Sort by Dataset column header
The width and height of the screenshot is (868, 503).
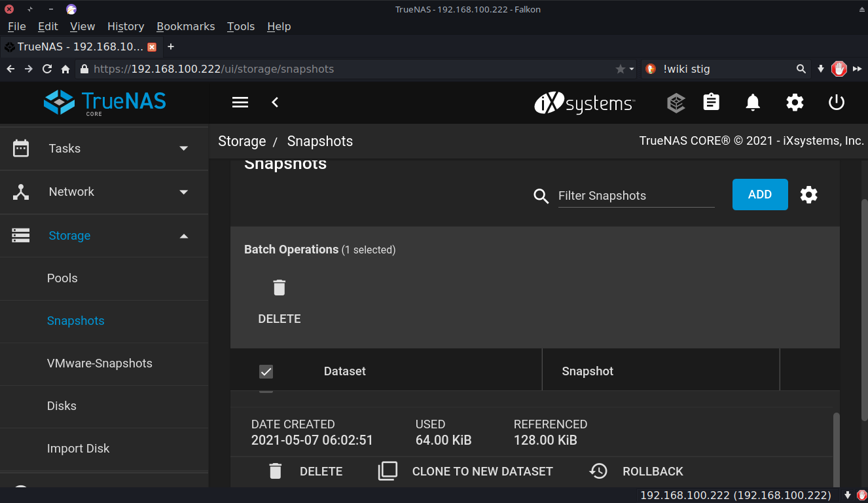pyautogui.click(x=345, y=371)
